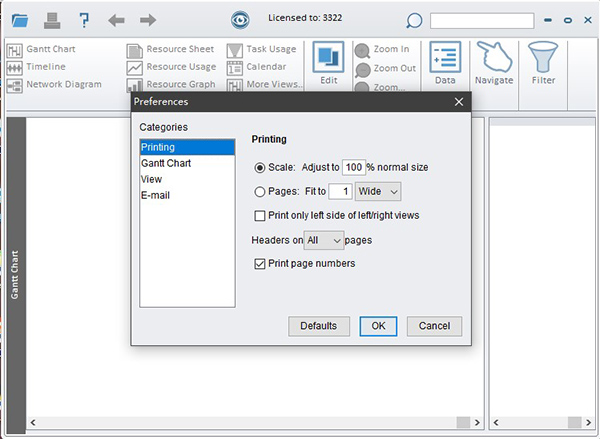The height and width of the screenshot is (439, 600).
Task: Click right pane scrollbar right arrow
Action: [x=589, y=423]
